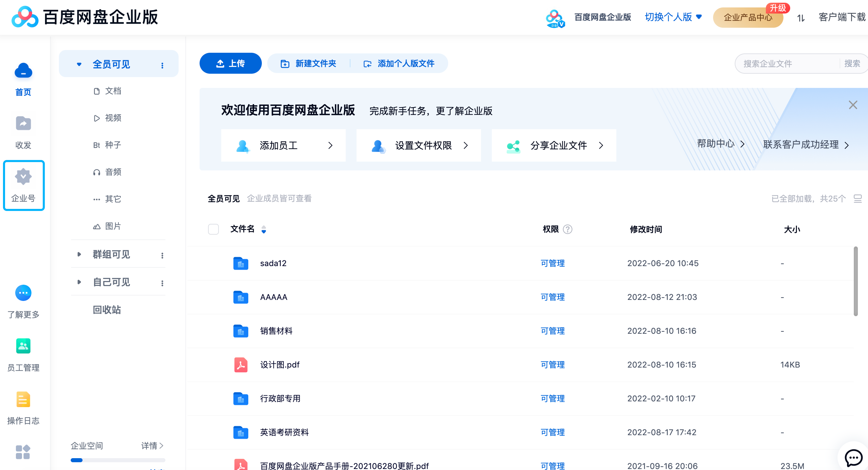The width and height of the screenshot is (868, 470).
Task: Click the 大小 column header
Action: pos(792,229)
